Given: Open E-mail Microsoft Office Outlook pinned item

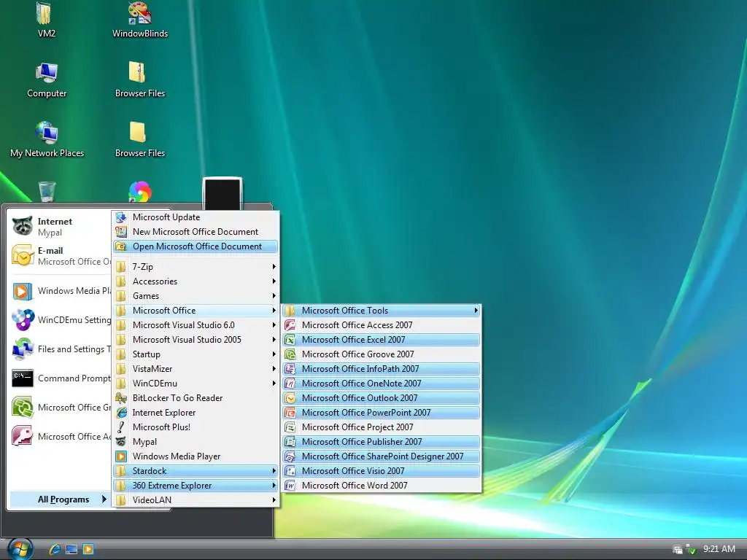Looking at the screenshot, I should pyautogui.click(x=61, y=256).
